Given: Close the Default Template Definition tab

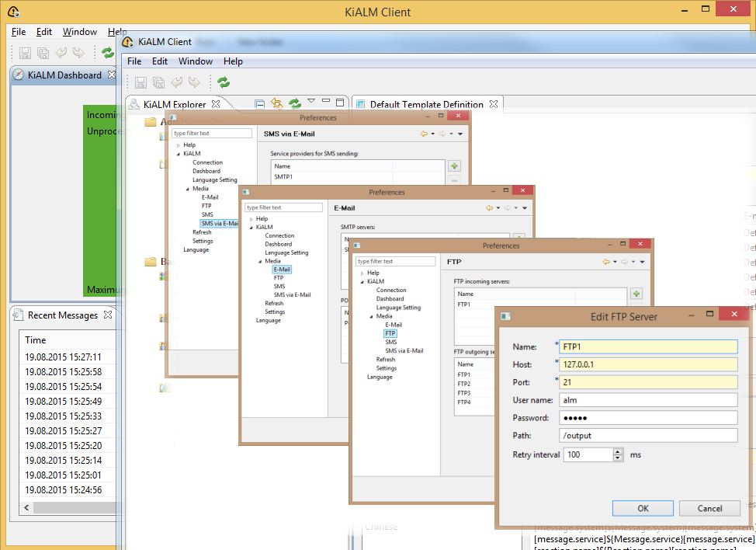Looking at the screenshot, I should click(493, 104).
